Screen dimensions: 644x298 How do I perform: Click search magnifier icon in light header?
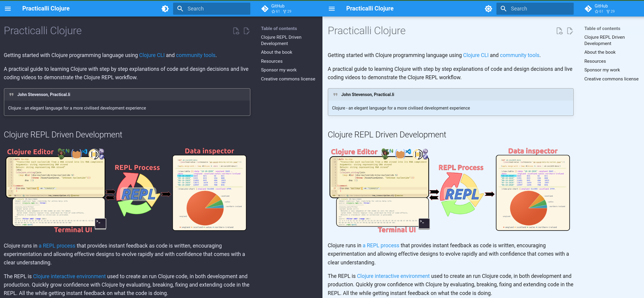(504, 9)
